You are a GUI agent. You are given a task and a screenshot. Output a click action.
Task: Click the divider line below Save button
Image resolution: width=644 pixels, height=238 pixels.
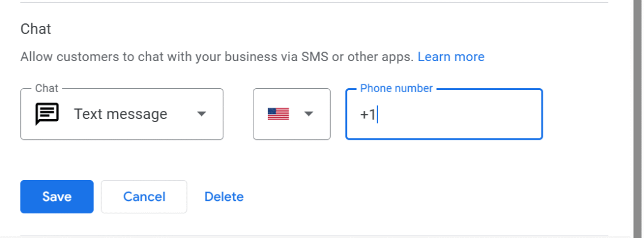(314, 236)
